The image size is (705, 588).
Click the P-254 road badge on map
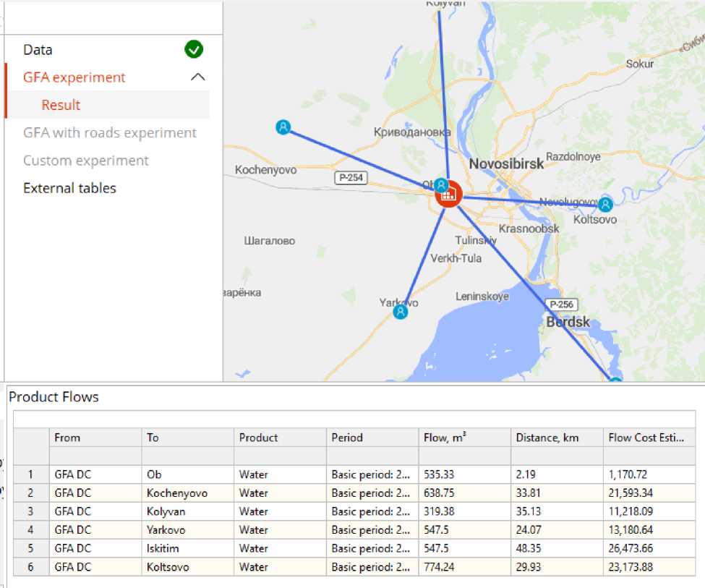click(x=350, y=177)
